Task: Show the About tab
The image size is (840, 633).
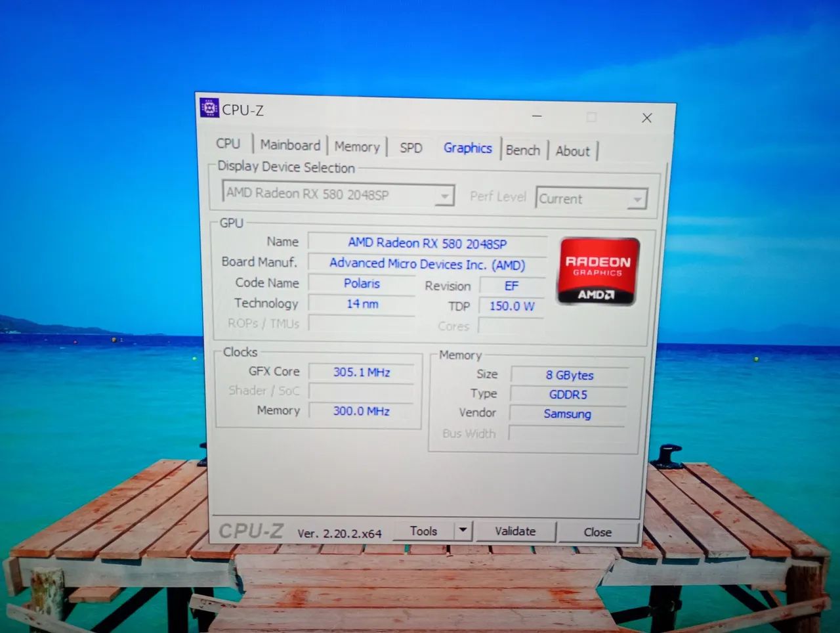Action: 573,151
